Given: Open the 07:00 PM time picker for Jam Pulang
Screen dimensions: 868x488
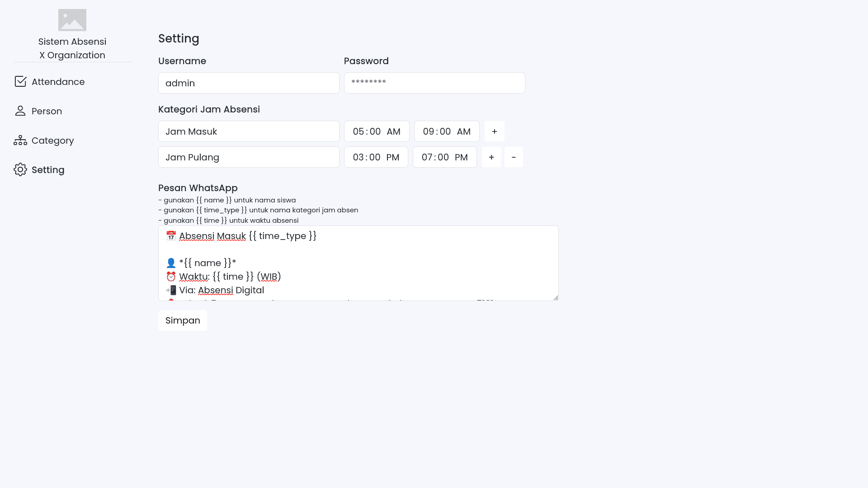Looking at the screenshot, I should tap(444, 157).
